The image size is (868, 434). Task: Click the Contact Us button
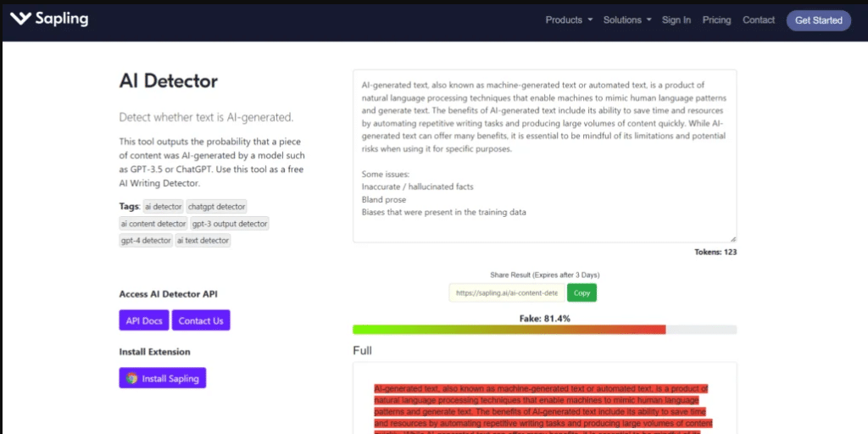point(201,320)
